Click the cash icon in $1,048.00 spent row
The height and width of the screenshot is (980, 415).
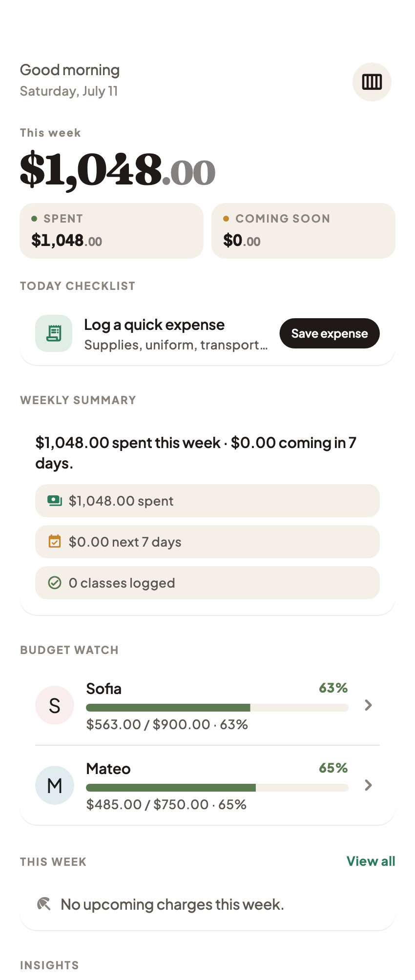55,501
